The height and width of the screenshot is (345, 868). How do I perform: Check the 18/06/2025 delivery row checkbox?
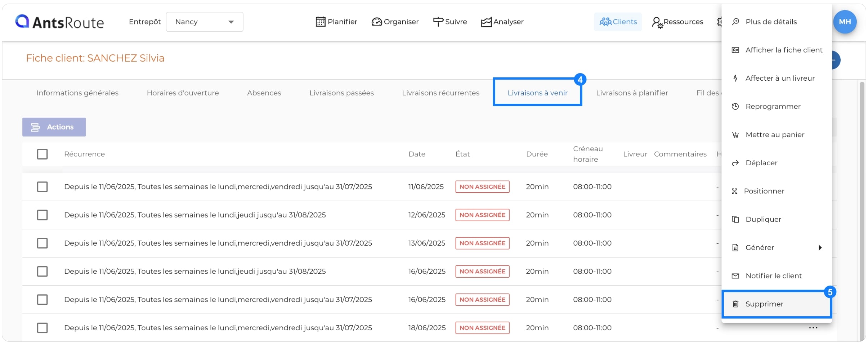pyautogui.click(x=42, y=328)
